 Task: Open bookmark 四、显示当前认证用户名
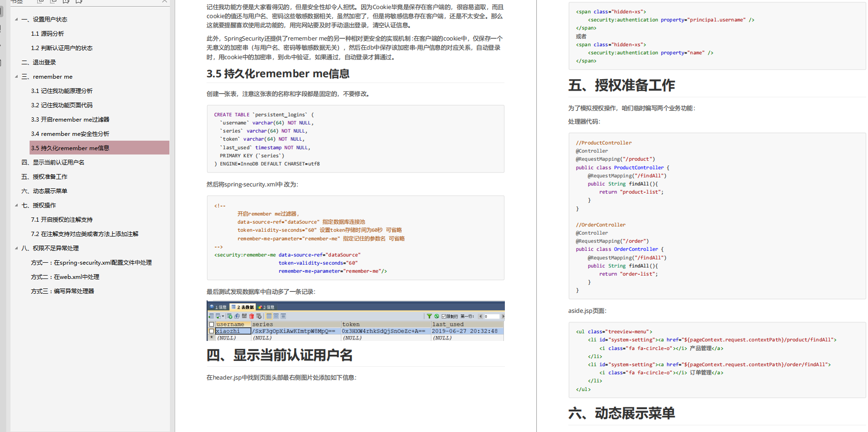click(x=53, y=162)
